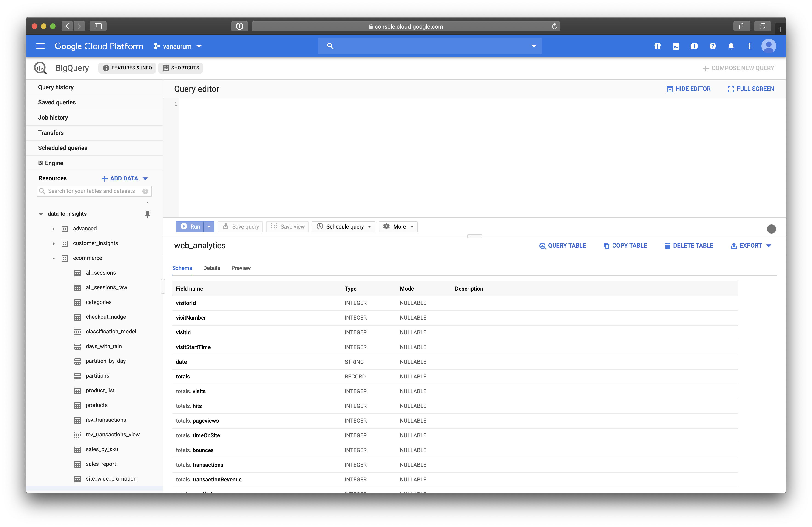
Task: Switch to the Details tab
Action: click(x=212, y=268)
